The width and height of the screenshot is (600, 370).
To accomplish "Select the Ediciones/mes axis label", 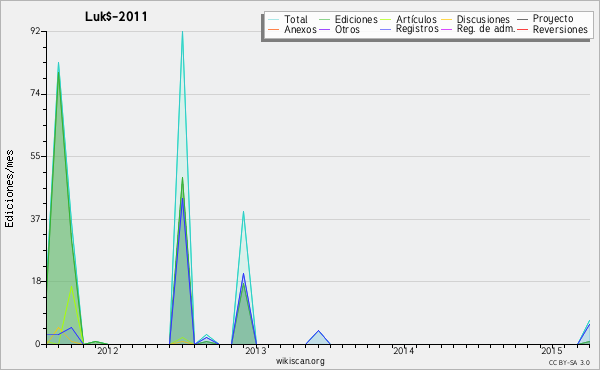I will [x=9, y=189].
